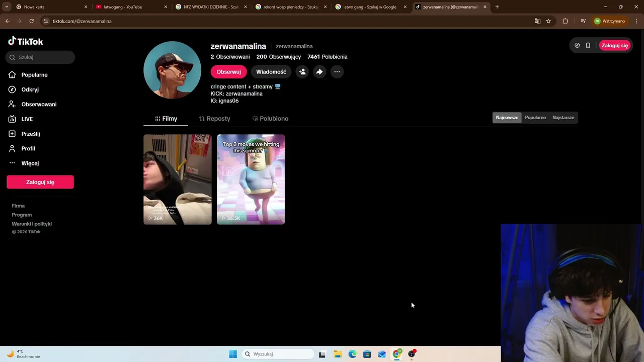Click the add-friend person icon button
This screenshot has width=644, height=362.
coord(302,72)
